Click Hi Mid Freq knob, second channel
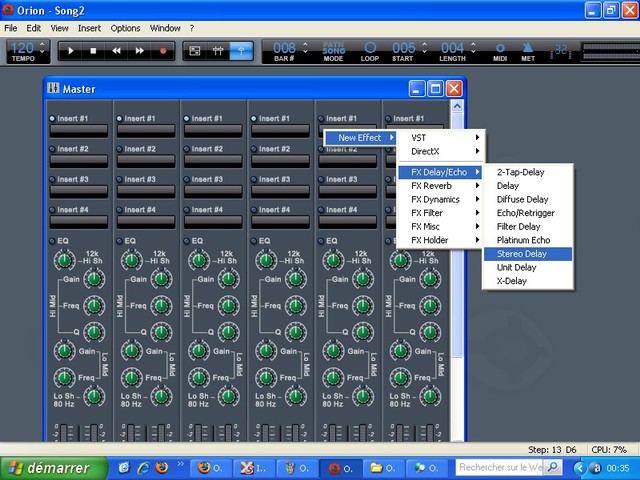The width and height of the screenshot is (640, 480). tap(161, 306)
